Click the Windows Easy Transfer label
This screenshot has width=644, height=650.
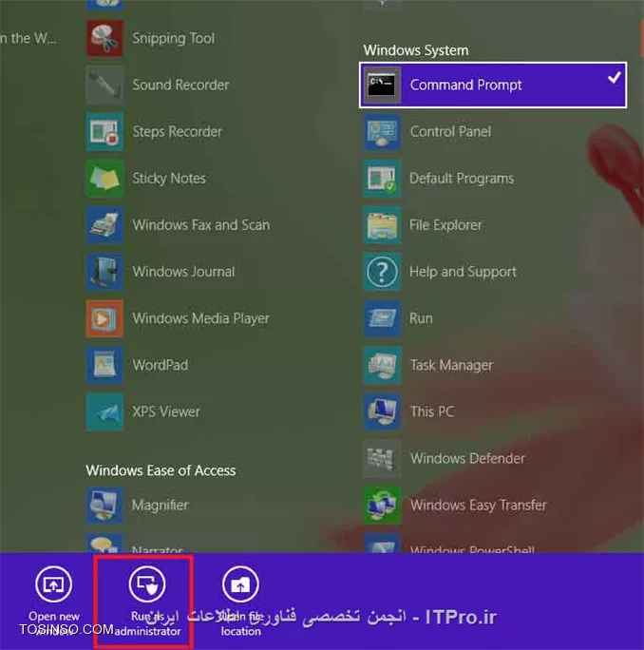[x=478, y=506]
